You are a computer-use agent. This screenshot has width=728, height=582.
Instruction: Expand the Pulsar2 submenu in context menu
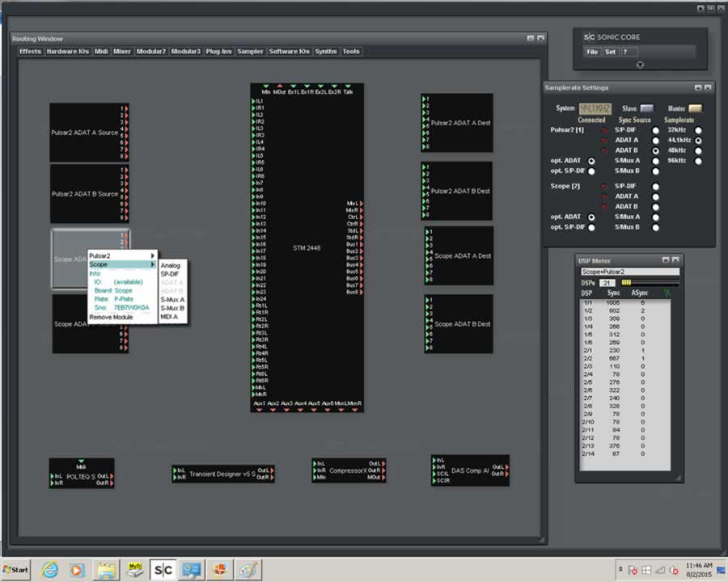121,255
